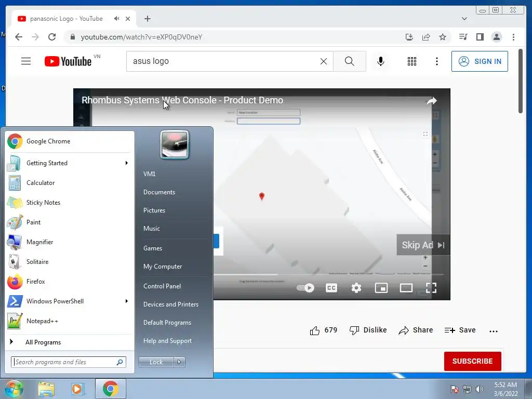Like the video with thumbs up

click(314, 330)
